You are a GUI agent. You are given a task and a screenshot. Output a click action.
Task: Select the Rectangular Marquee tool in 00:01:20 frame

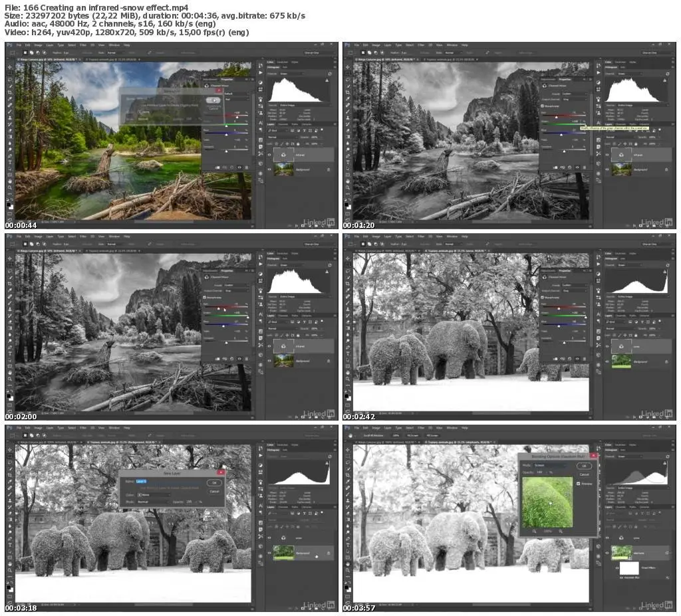click(x=347, y=73)
